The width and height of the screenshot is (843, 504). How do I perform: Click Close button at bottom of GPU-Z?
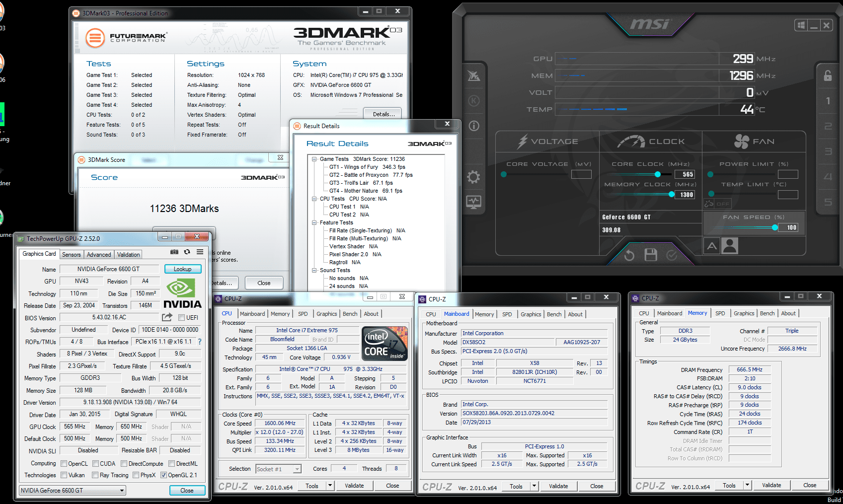pyautogui.click(x=187, y=491)
